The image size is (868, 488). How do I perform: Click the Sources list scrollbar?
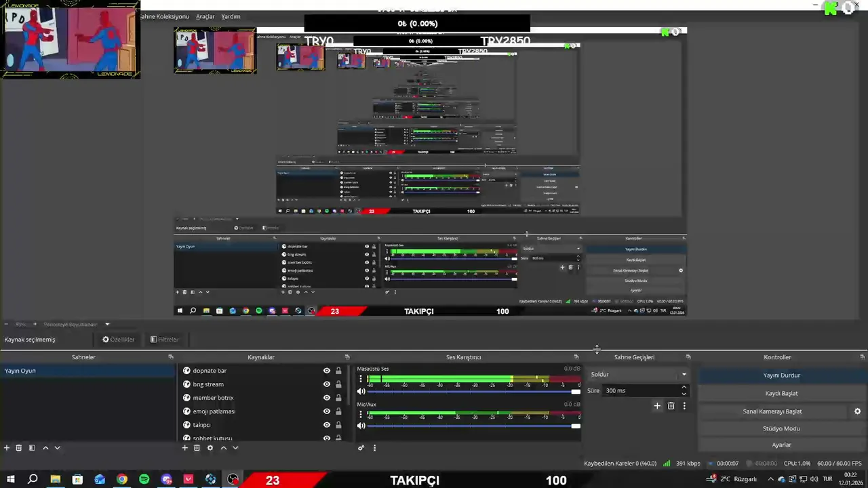[x=349, y=386]
